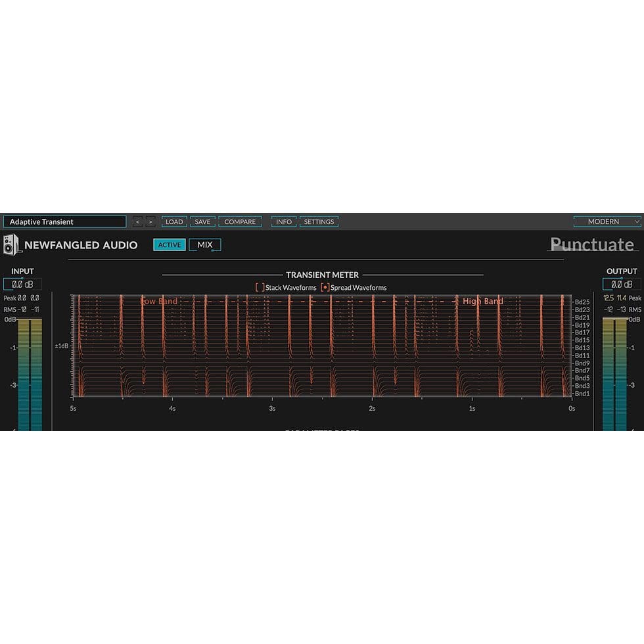Click the '1s' time axis marker
This screenshot has height=644, width=644.
pyautogui.click(x=472, y=408)
